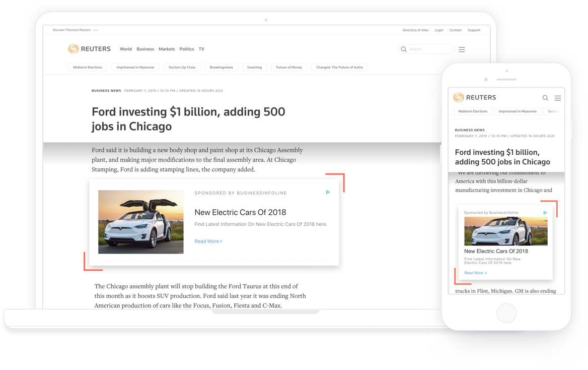Tap the search icon on the phone
This screenshot has height=370, width=588.
pos(545,98)
